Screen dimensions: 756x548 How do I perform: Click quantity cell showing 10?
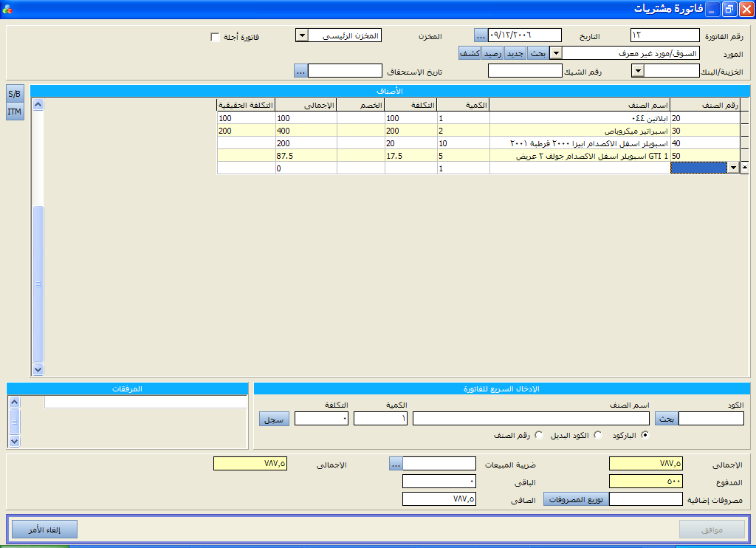(x=464, y=143)
